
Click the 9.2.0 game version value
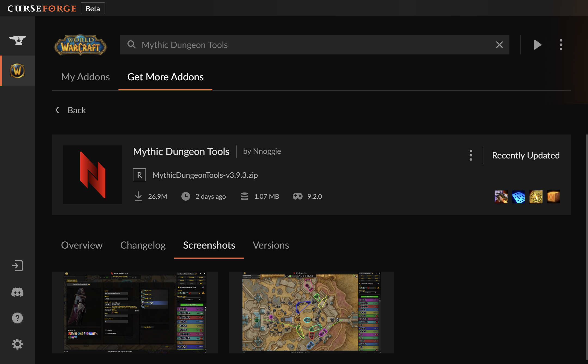[x=315, y=196]
